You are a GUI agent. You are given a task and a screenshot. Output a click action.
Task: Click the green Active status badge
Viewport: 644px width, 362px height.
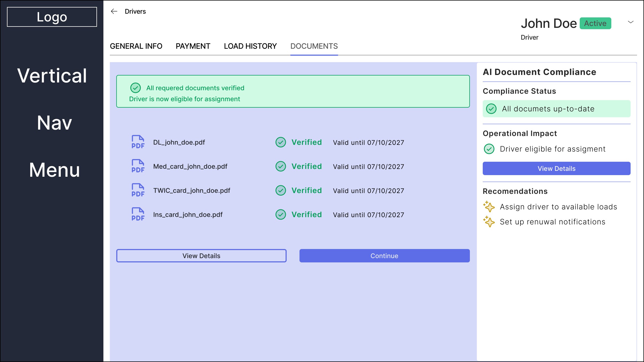click(595, 23)
